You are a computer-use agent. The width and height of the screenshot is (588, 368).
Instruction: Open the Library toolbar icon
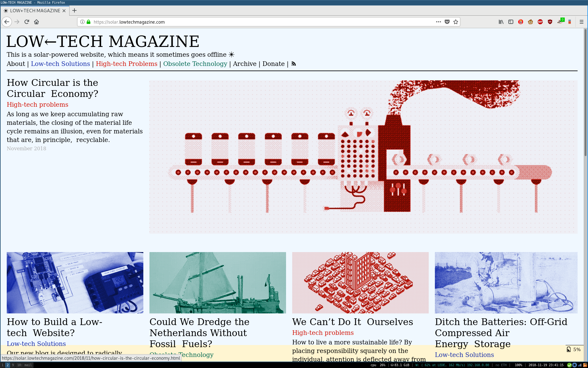(501, 22)
